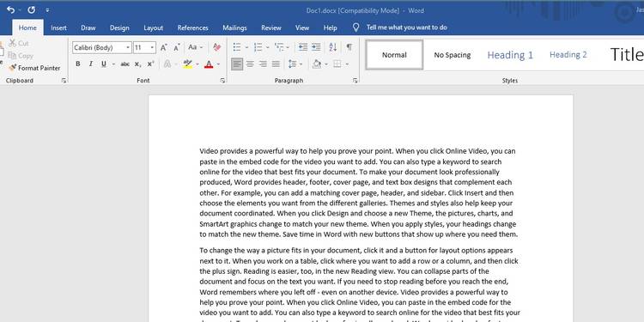Toggle Superscript formatting
The height and width of the screenshot is (322, 644).
pos(151,64)
